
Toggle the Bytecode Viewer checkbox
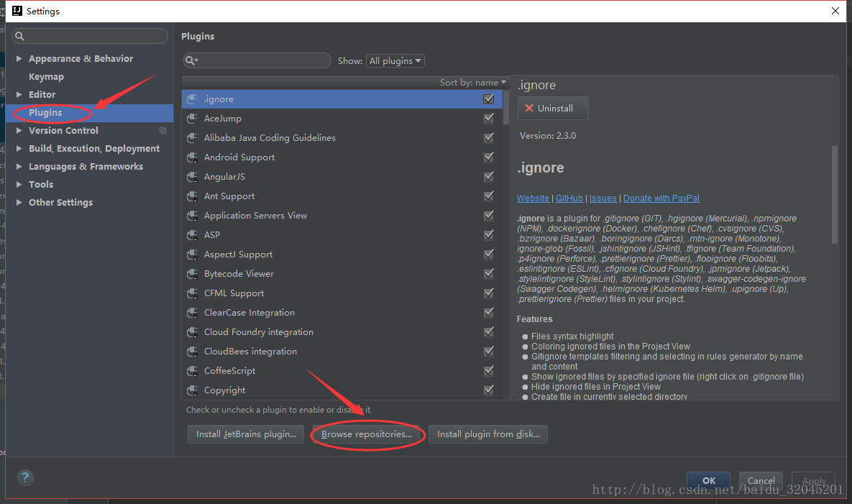click(488, 274)
